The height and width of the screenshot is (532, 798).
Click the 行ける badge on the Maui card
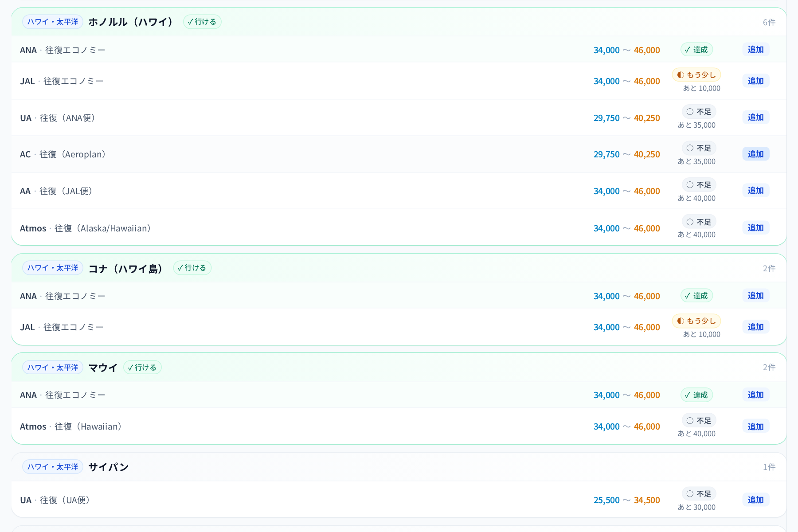pyautogui.click(x=142, y=368)
